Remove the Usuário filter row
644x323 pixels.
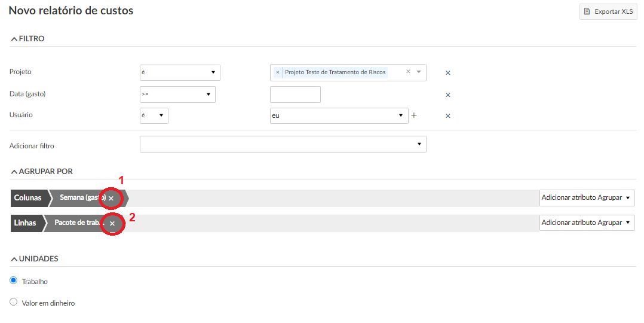point(448,116)
